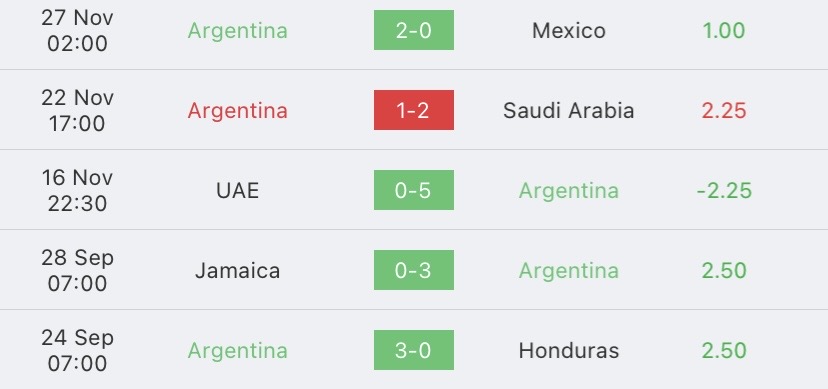Open the red 1-2 score badge
Viewport: 828px width, 389px height.
(x=413, y=110)
